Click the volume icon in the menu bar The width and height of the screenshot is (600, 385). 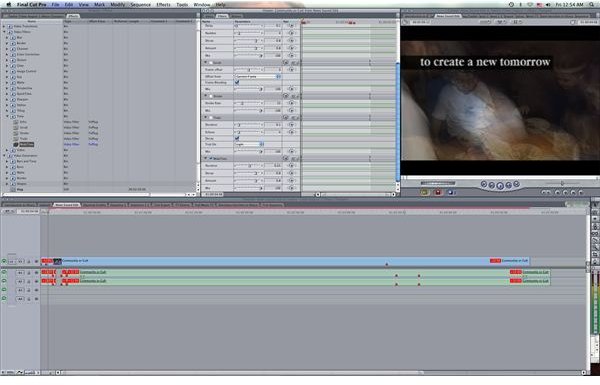pyautogui.click(x=548, y=5)
